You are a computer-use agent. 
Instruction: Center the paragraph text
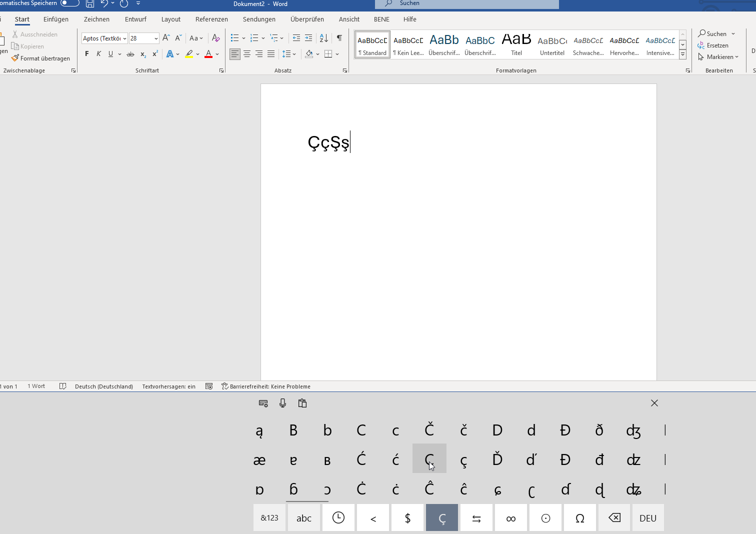coord(247,54)
